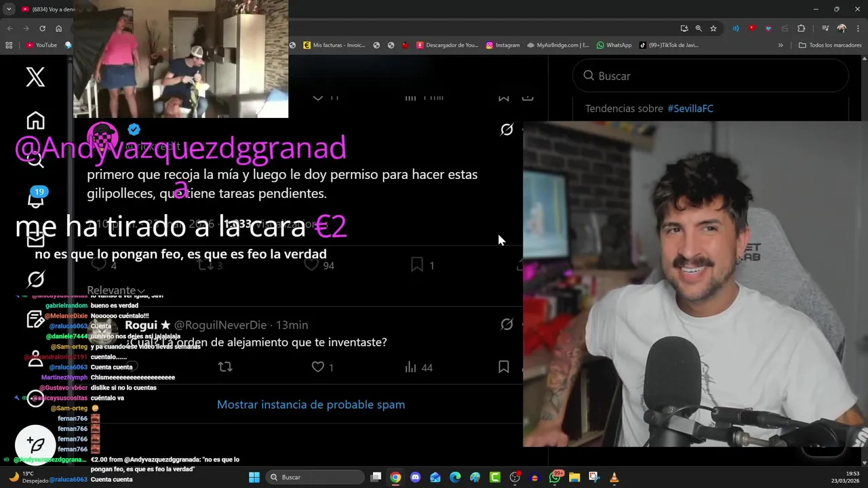Screen dimensions: 868x488
Task: Open Task View on taskbar
Action: (376, 477)
